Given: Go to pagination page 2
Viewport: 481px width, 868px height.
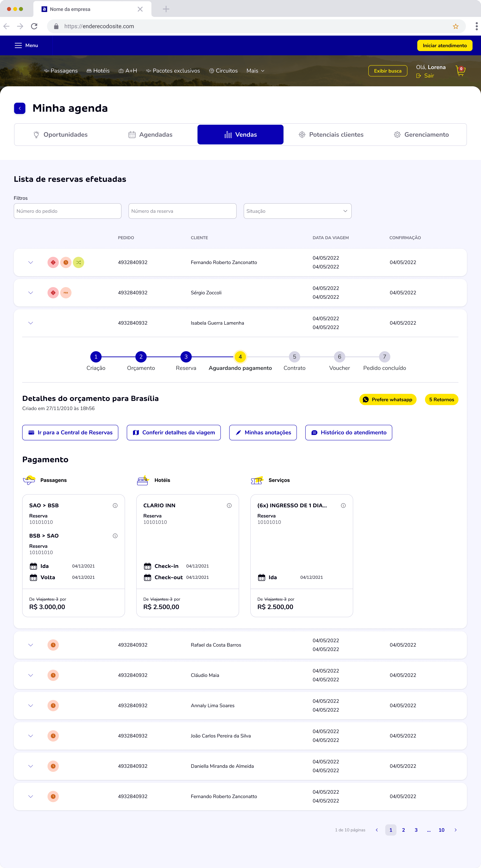Looking at the screenshot, I should [403, 830].
